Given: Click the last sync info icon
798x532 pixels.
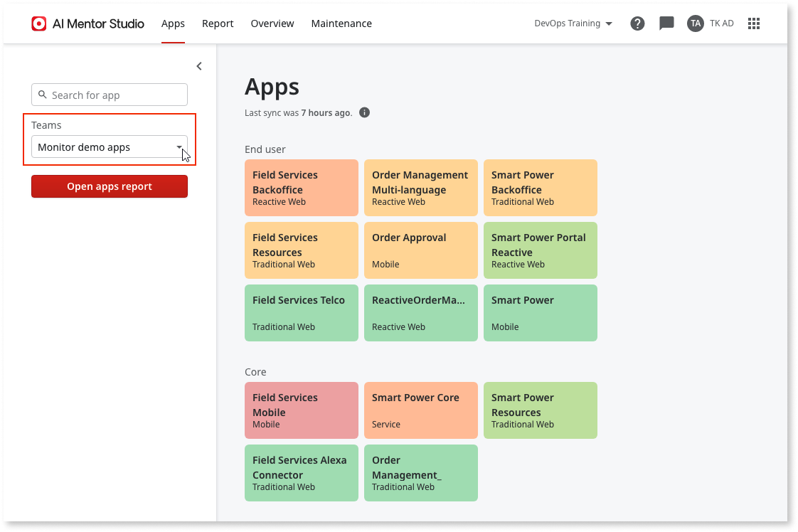Looking at the screenshot, I should tap(364, 112).
